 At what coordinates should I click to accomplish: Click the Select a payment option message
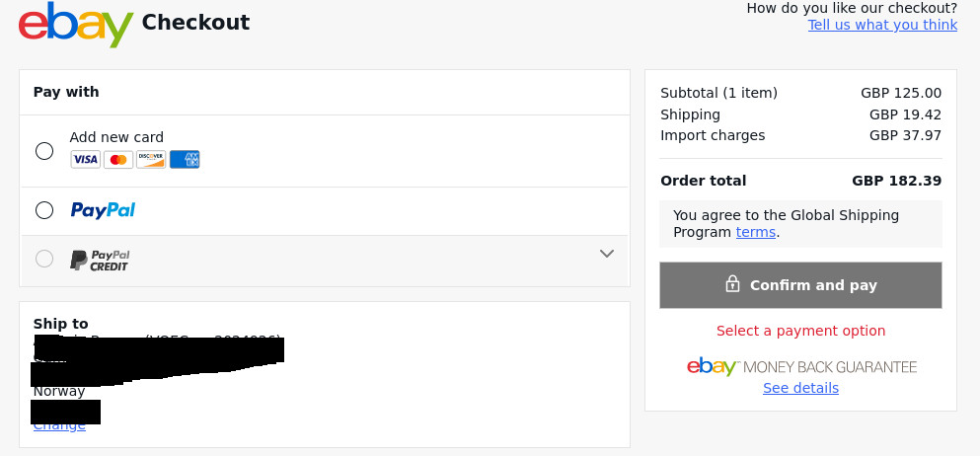click(800, 331)
